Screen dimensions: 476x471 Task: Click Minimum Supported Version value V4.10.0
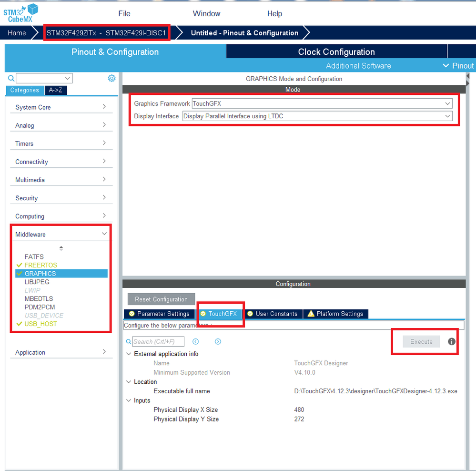(304, 373)
